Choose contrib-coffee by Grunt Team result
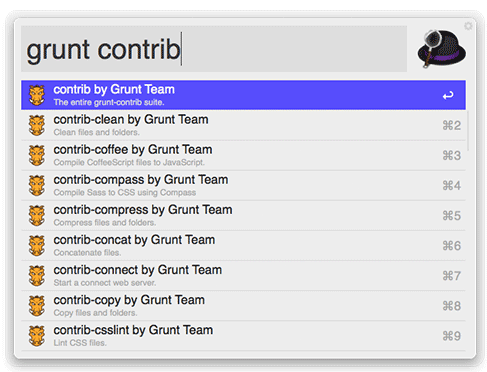Image resolution: width=487 pixels, height=372 pixels. pos(243,155)
